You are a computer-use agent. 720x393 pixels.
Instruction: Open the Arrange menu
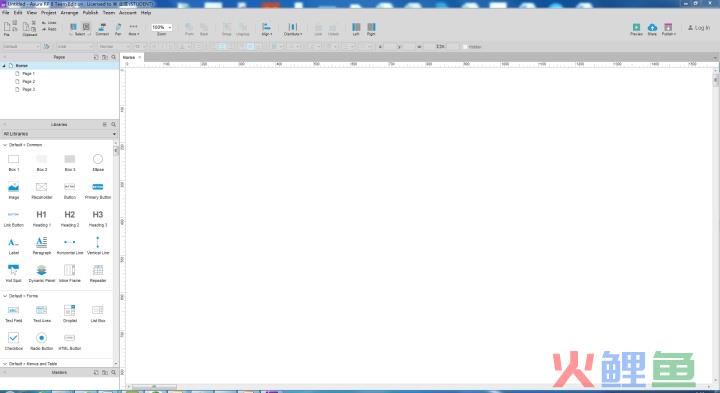pyautogui.click(x=69, y=13)
